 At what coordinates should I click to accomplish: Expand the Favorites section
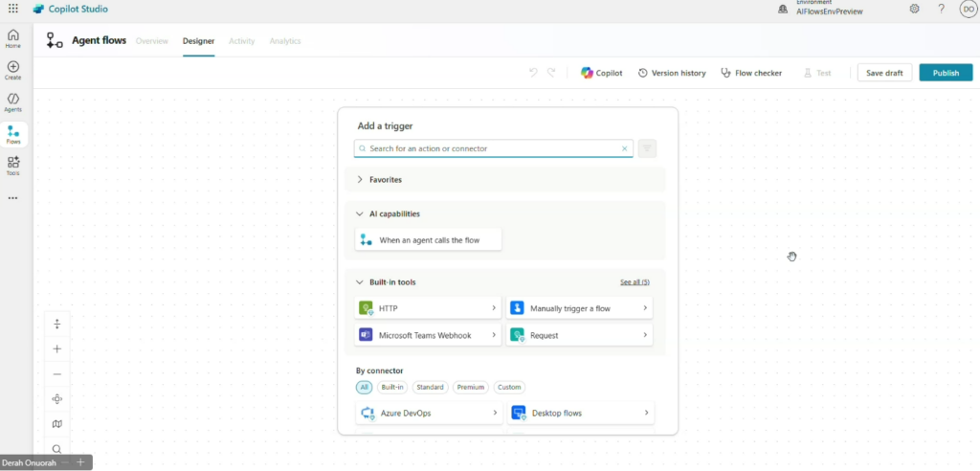(361, 180)
